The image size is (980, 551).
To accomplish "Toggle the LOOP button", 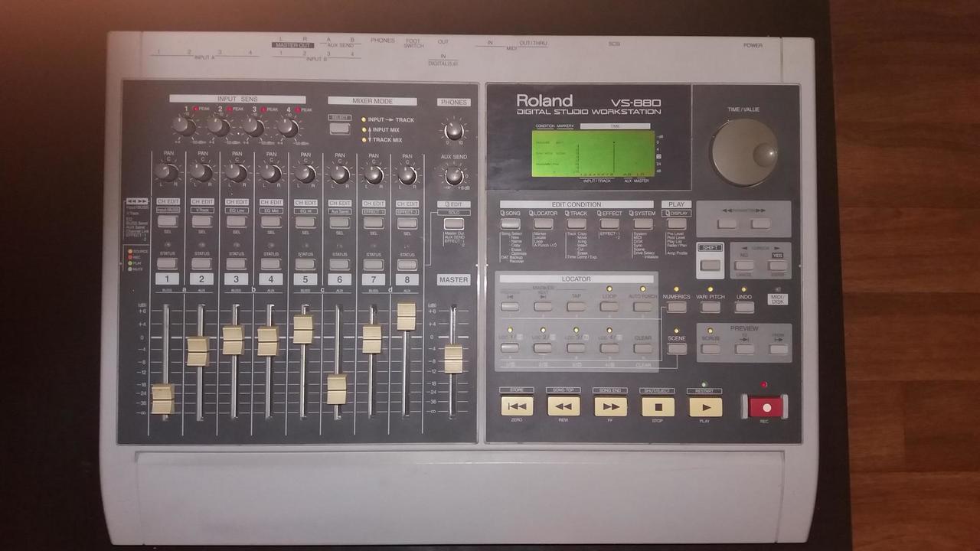I will [x=610, y=306].
